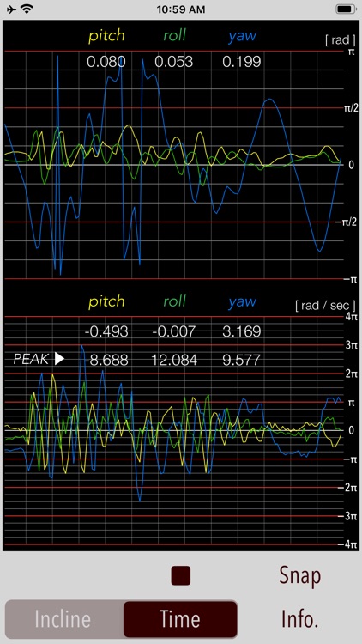Select the Time tab

tap(180, 619)
